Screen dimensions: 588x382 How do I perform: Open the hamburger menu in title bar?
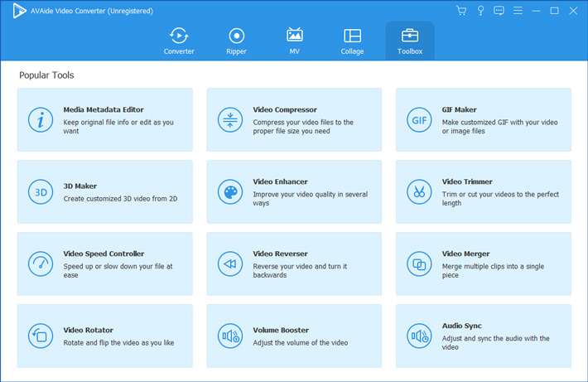click(x=517, y=11)
